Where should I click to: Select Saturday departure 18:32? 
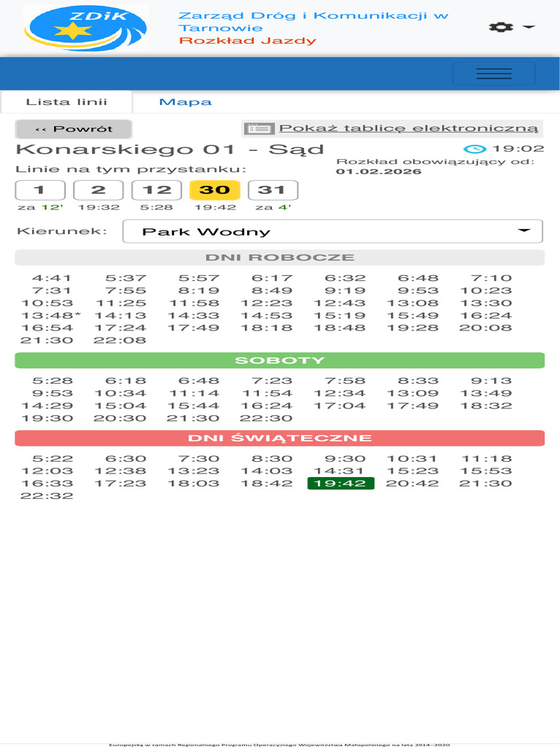point(486,406)
